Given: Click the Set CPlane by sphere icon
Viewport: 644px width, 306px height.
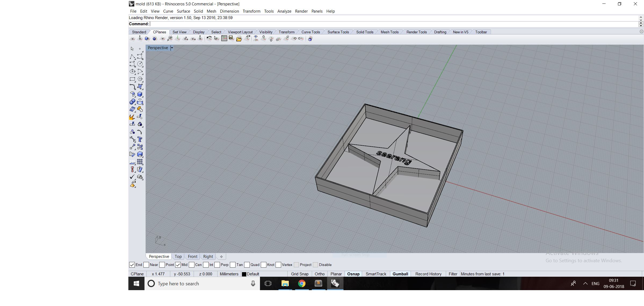Looking at the screenshot, I should (155, 39).
